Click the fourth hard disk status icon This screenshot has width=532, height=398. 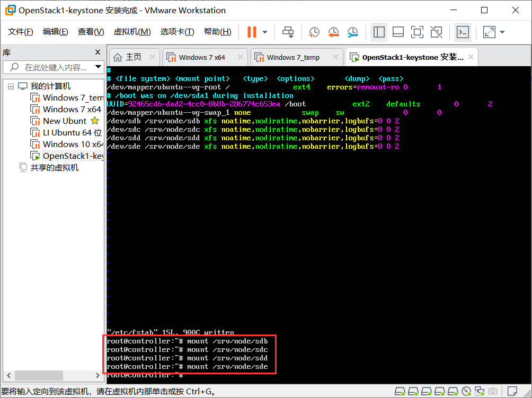[439, 392]
